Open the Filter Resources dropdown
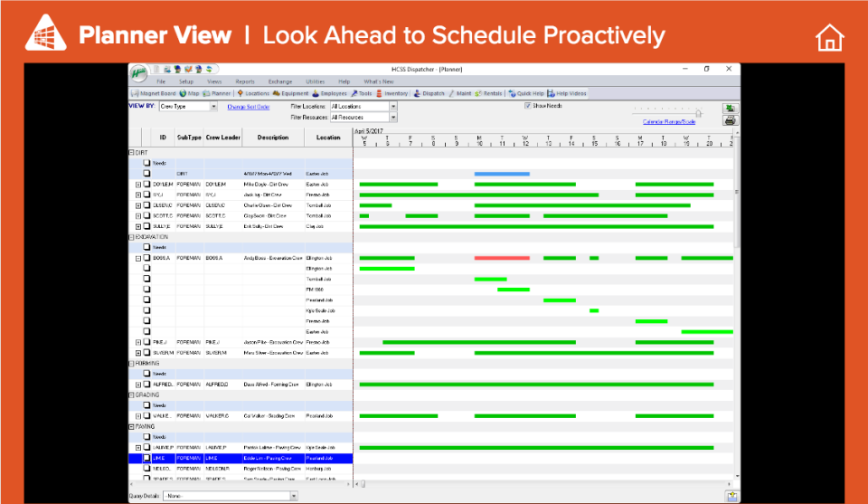The width and height of the screenshot is (868, 504). 363,118
